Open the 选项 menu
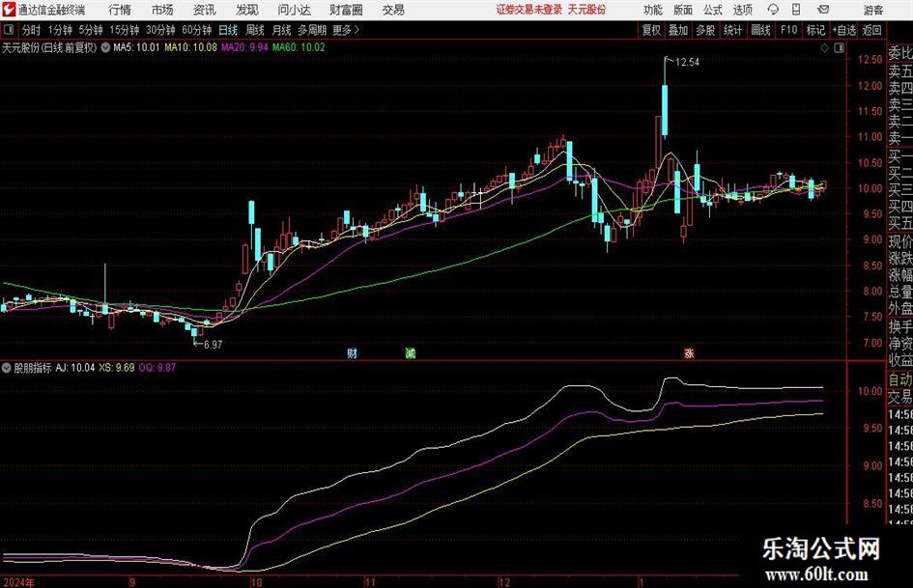The width and height of the screenshot is (913, 588). (x=742, y=10)
